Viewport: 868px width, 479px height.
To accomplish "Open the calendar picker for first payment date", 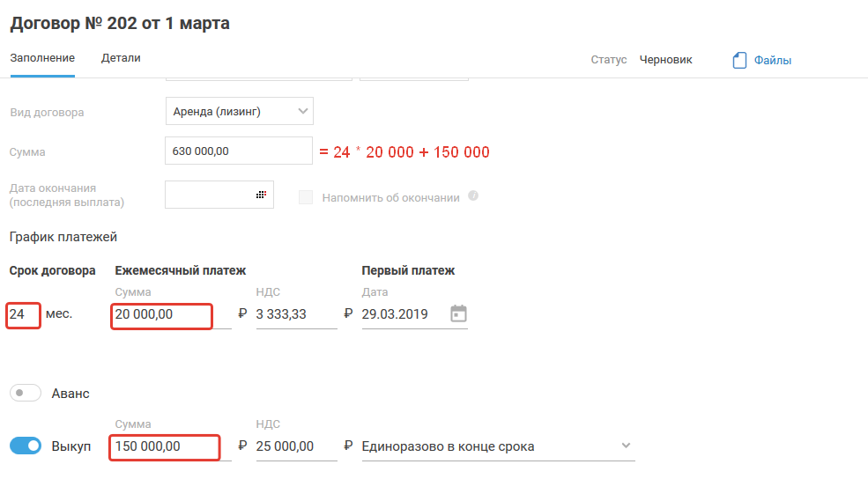I will click(x=458, y=313).
